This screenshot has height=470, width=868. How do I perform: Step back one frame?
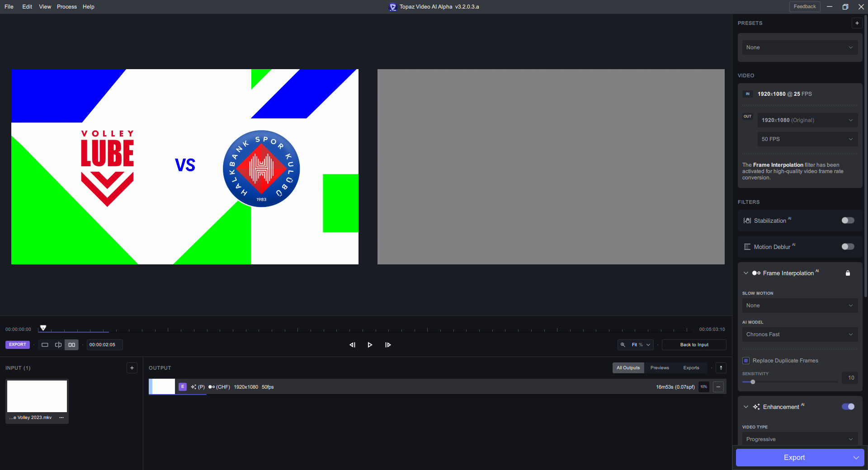tap(352, 345)
